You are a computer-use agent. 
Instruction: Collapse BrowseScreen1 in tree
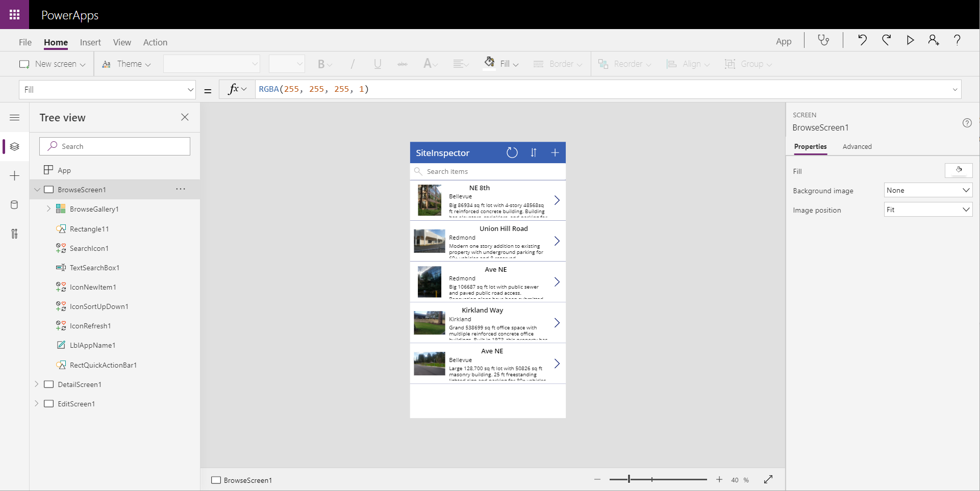pyautogui.click(x=37, y=190)
